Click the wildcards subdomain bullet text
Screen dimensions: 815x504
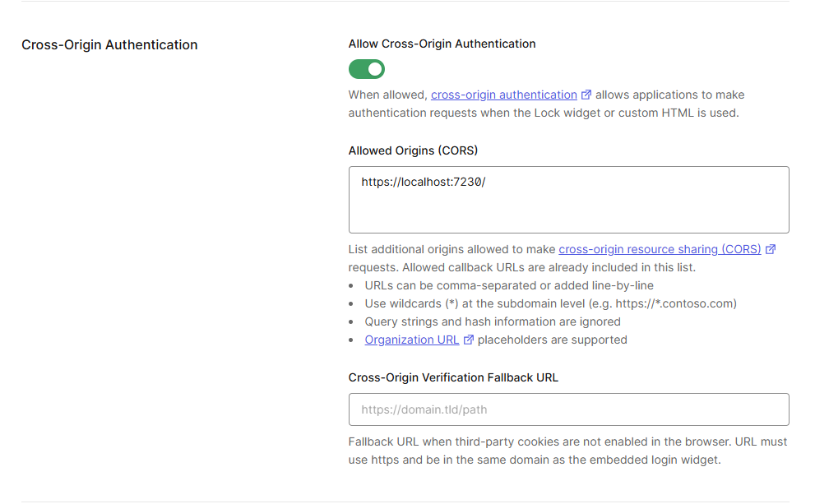point(550,303)
